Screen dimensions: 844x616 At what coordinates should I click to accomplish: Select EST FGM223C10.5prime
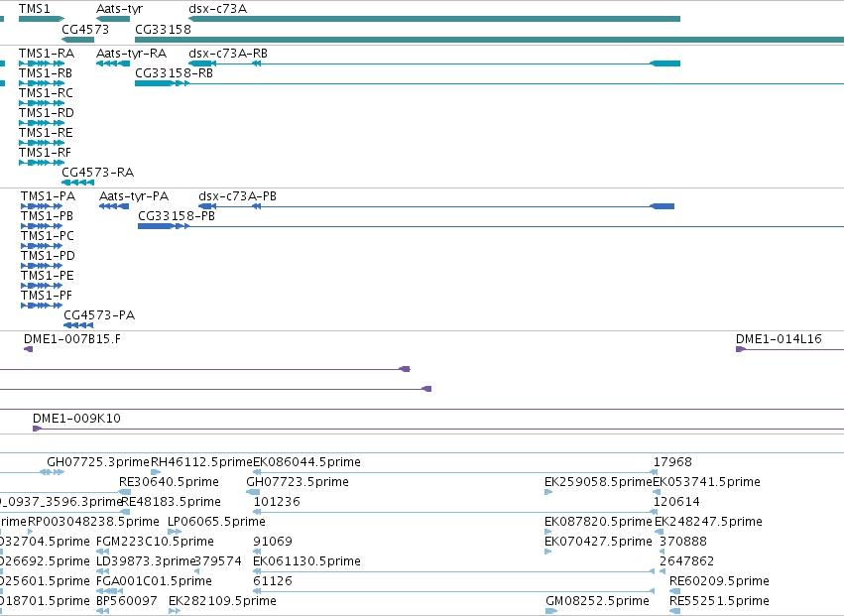tap(103, 552)
